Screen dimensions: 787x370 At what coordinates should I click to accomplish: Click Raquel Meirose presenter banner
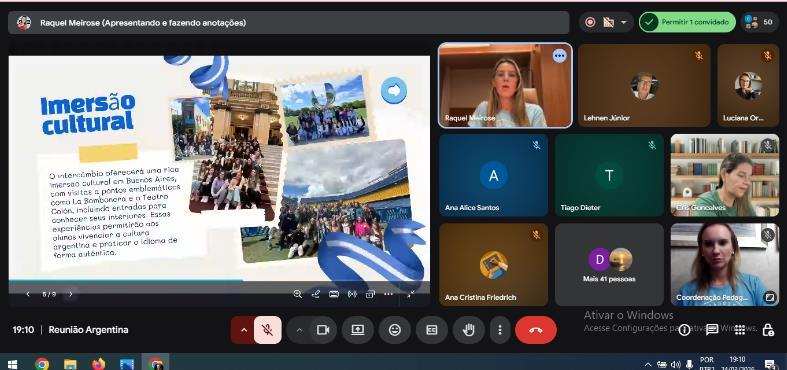[x=289, y=23]
